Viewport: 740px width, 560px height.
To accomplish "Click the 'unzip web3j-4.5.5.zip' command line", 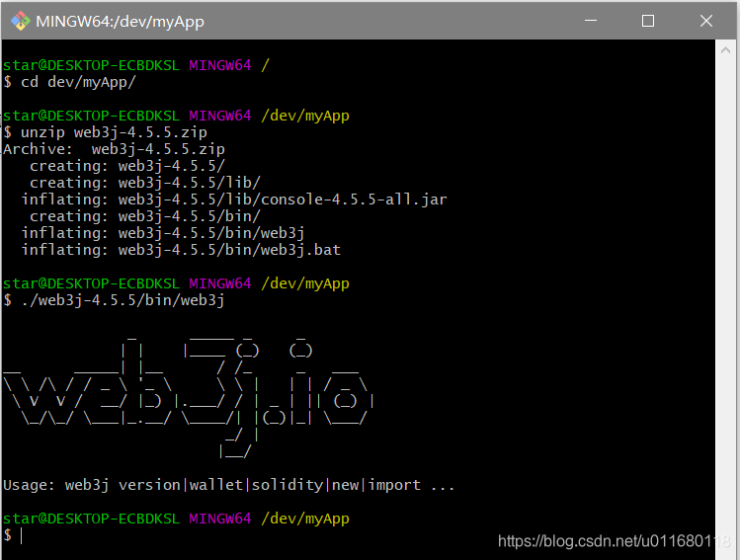I will point(106,132).
